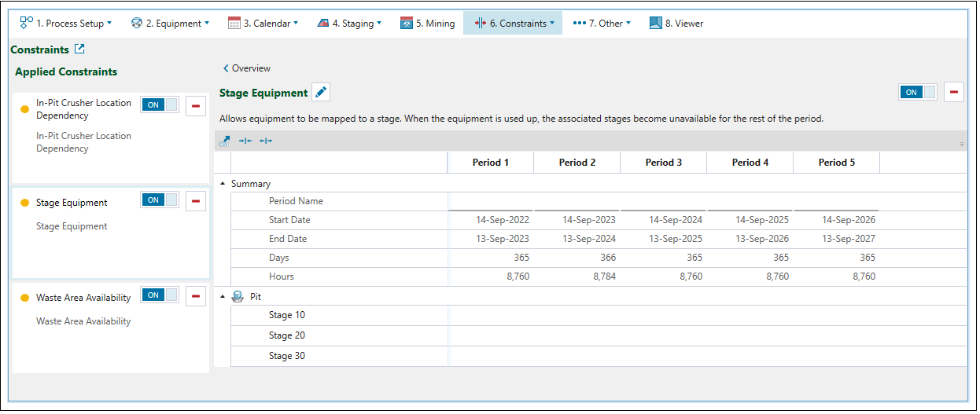The width and height of the screenshot is (980, 414).
Task: Collapse the Summary section
Action: [x=223, y=184]
